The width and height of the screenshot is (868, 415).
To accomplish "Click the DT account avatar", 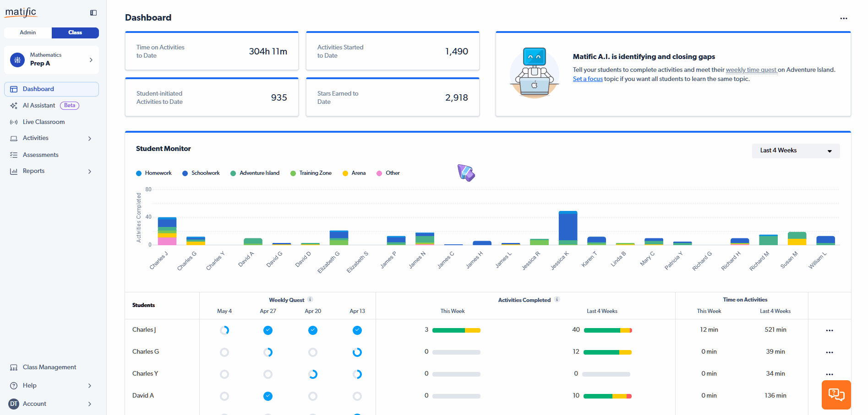I will [x=14, y=404].
